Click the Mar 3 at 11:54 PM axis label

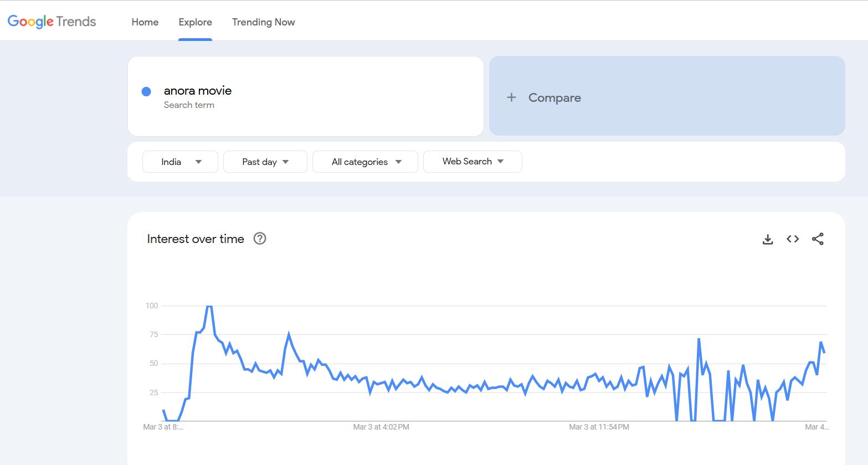pos(599,427)
